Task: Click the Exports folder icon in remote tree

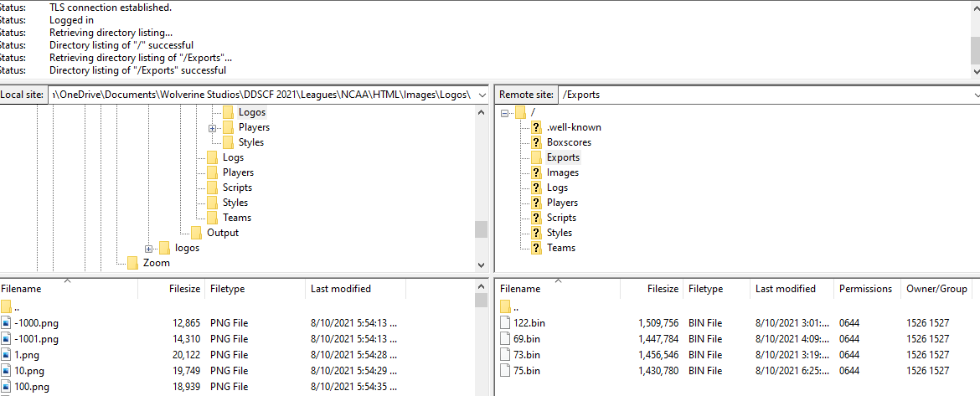Action: click(535, 157)
